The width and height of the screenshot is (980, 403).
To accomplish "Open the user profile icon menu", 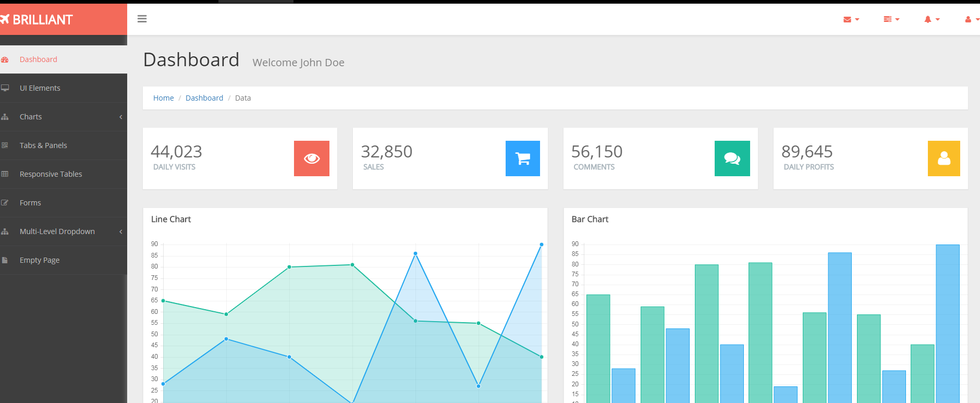I will pyautogui.click(x=971, y=19).
